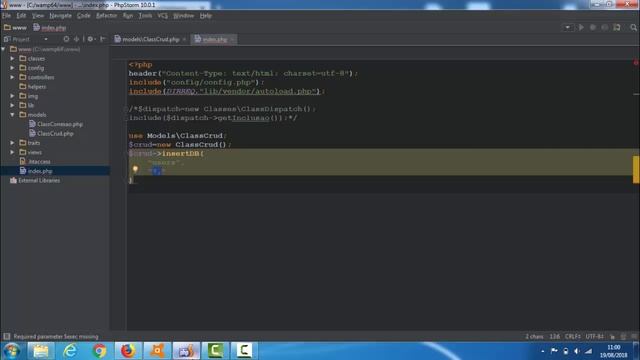This screenshot has width=640, height=360.
Task: Open the run configuration dropdown
Action: click(x=567, y=27)
